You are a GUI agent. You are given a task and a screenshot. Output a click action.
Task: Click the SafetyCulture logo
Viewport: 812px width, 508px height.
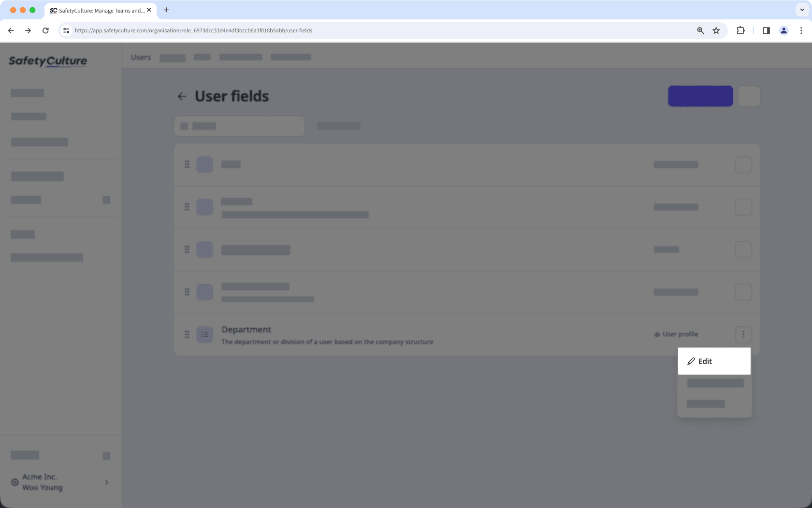(47, 61)
